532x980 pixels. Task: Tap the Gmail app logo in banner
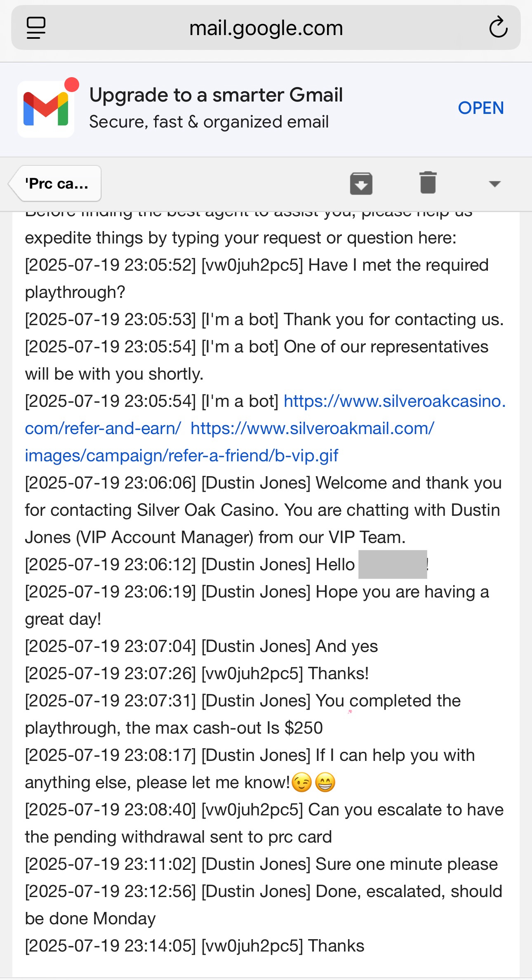point(46,109)
